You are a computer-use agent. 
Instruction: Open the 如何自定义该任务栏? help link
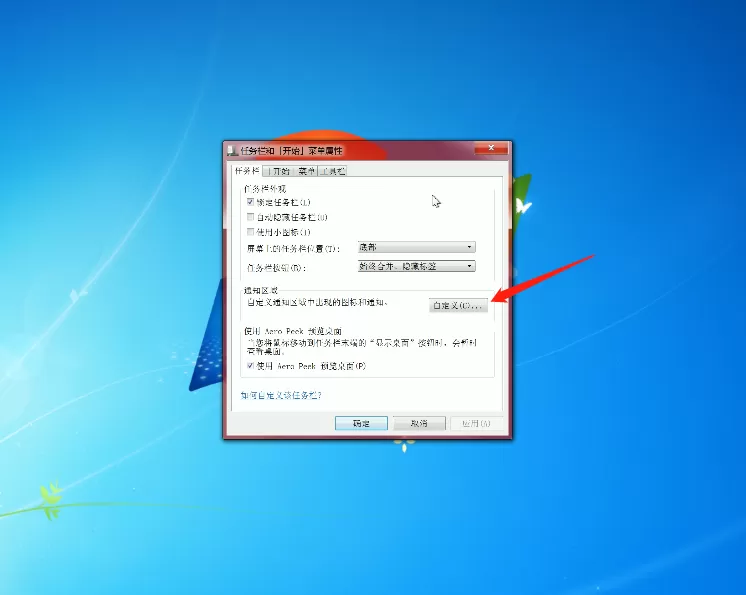coord(281,395)
